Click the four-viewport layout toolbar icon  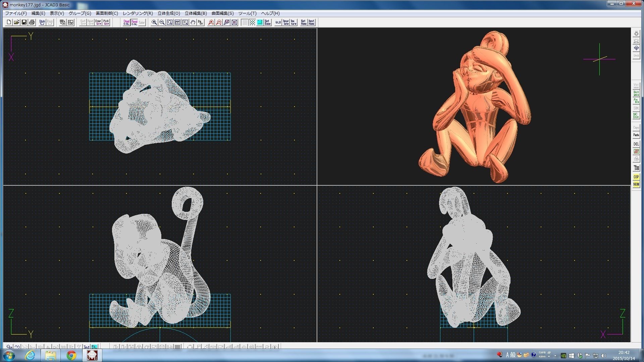click(70, 22)
